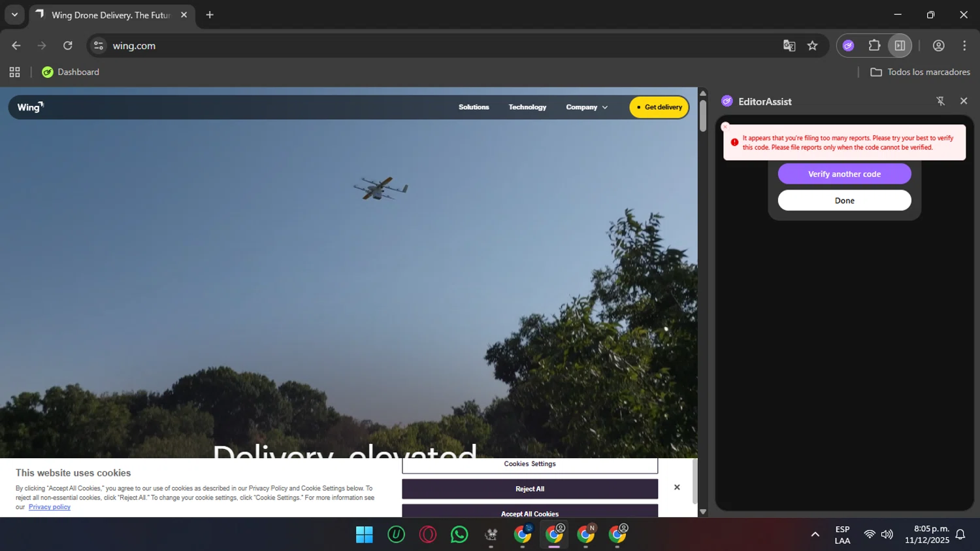Image resolution: width=980 pixels, height=551 pixels.
Task: Open the Wi-Fi network tray icon
Action: [x=869, y=535]
